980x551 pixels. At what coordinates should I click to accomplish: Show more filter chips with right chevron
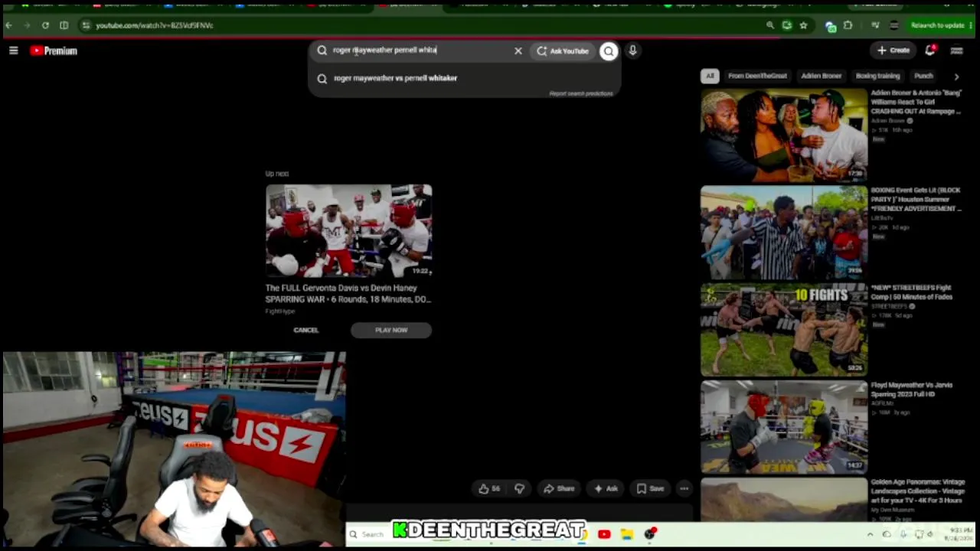click(956, 77)
